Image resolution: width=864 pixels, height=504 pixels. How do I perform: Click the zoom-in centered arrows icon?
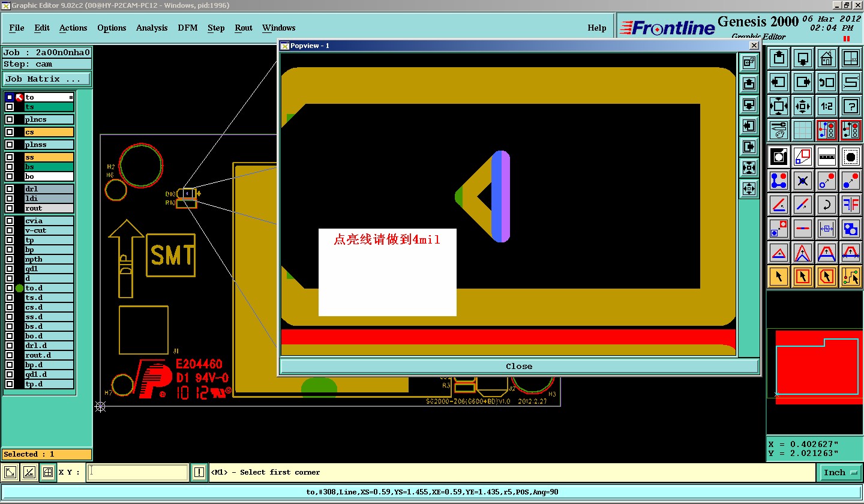click(x=803, y=106)
